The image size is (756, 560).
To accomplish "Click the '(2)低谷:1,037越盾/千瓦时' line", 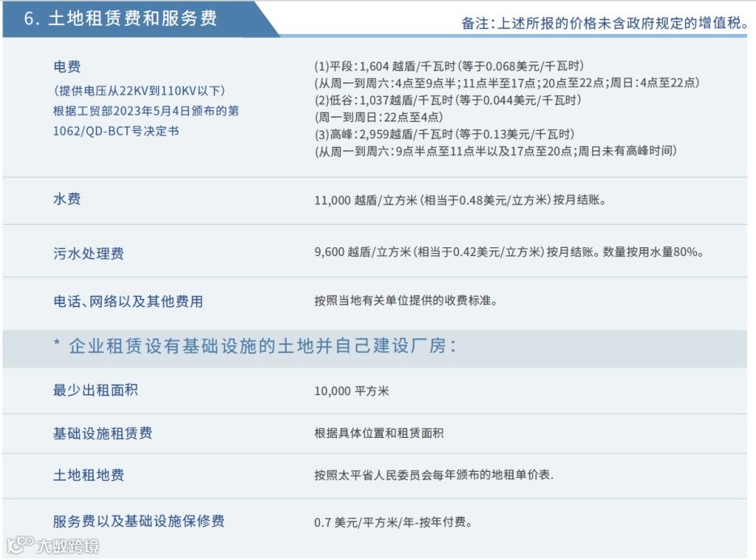I will (x=448, y=100).
